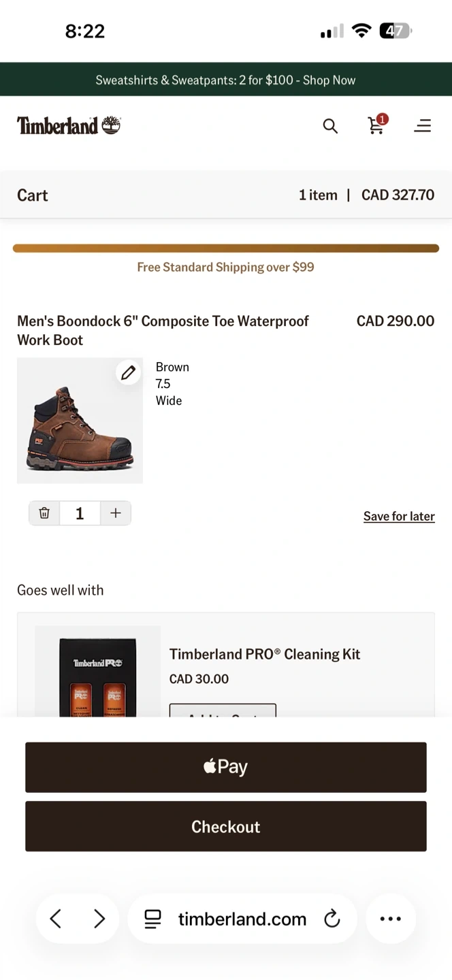Open the shopping cart icon
The width and height of the screenshot is (452, 980).
tap(377, 125)
